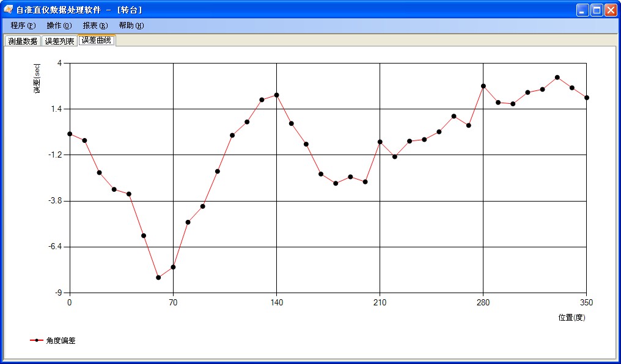
Task: Switch to the 误差列表 tab
Action: tap(59, 41)
